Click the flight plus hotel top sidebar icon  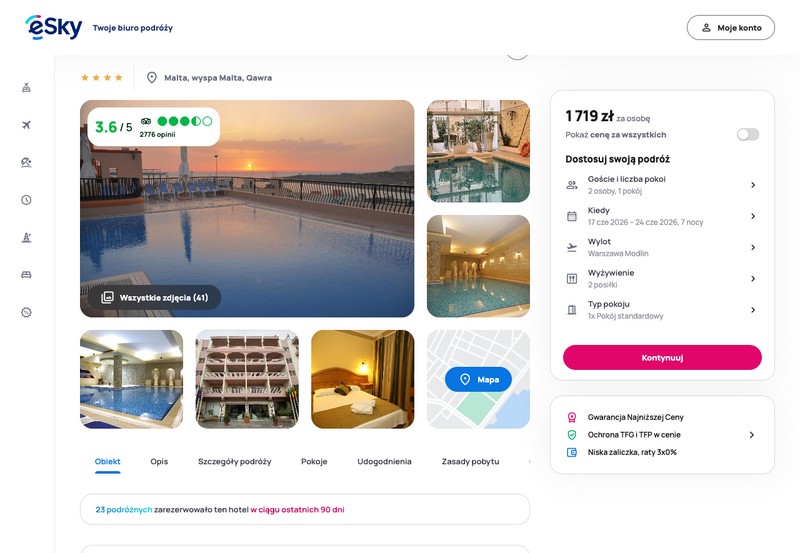27,88
